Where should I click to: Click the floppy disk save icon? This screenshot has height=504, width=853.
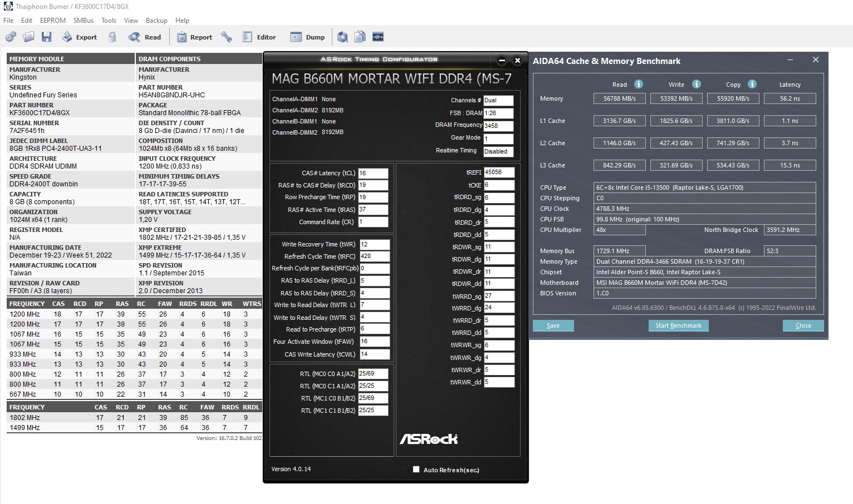coord(47,37)
